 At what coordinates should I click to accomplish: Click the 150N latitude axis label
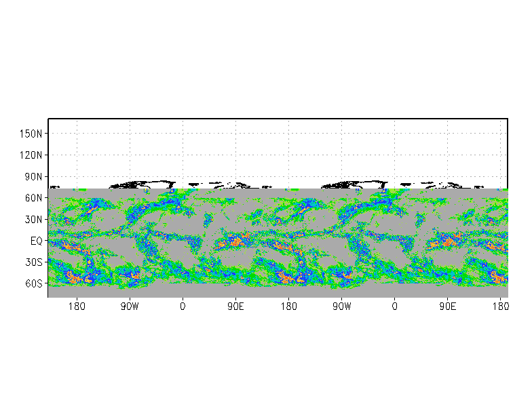pyautogui.click(x=31, y=134)
